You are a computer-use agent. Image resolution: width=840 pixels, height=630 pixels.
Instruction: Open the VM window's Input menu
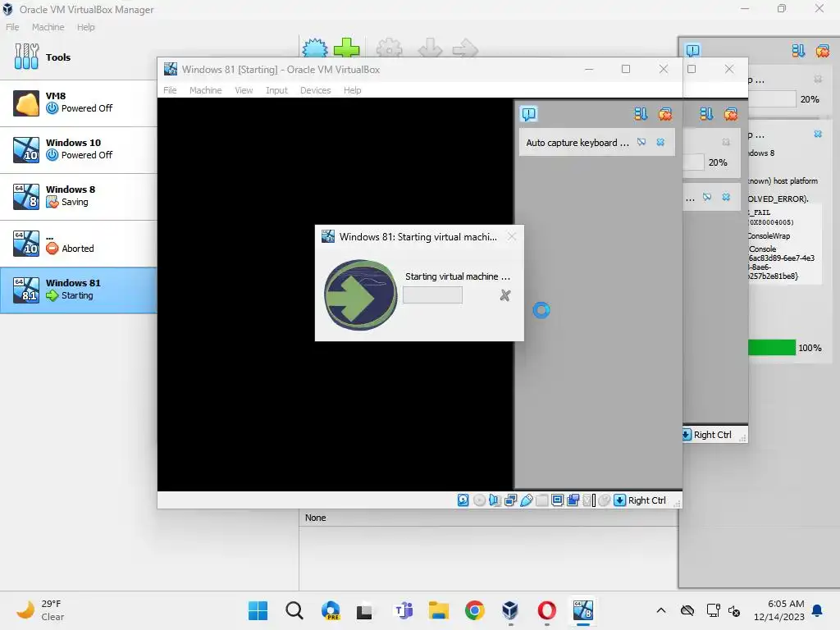pyautogui.click(x=276, y=90)
